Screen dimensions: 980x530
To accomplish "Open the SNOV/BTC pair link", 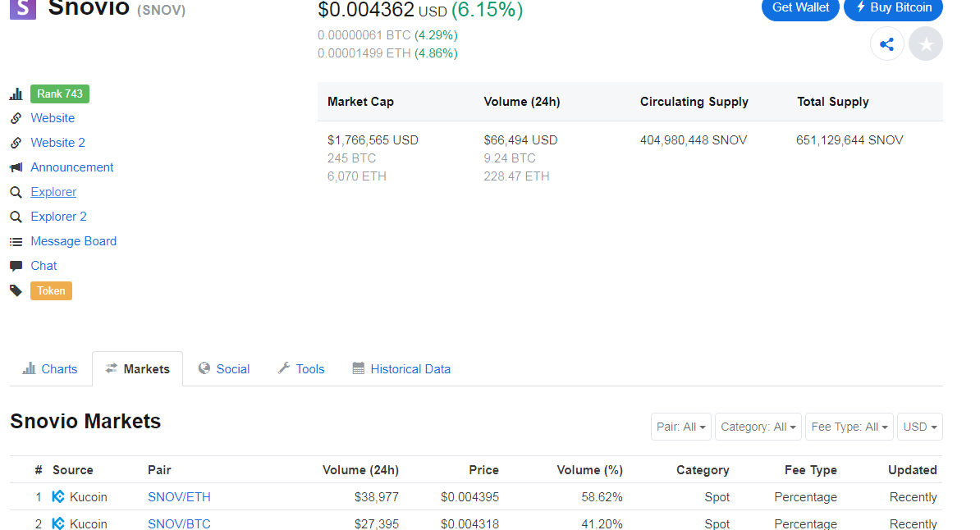I will [x=179, y=523].
